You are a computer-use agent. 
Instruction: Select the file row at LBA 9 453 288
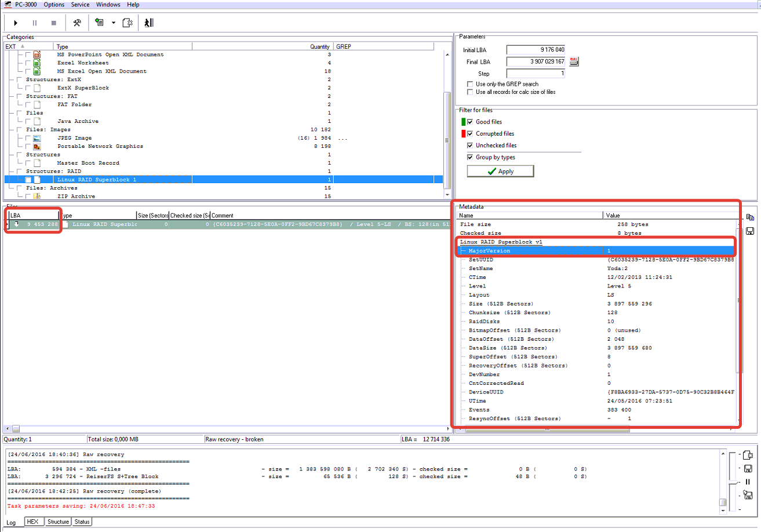coord(229,224)
